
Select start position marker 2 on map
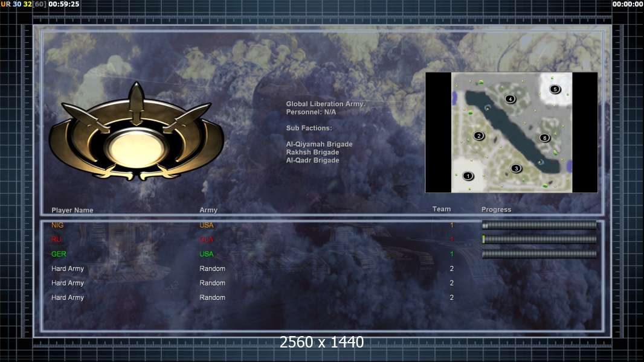(x=478, y=136)
